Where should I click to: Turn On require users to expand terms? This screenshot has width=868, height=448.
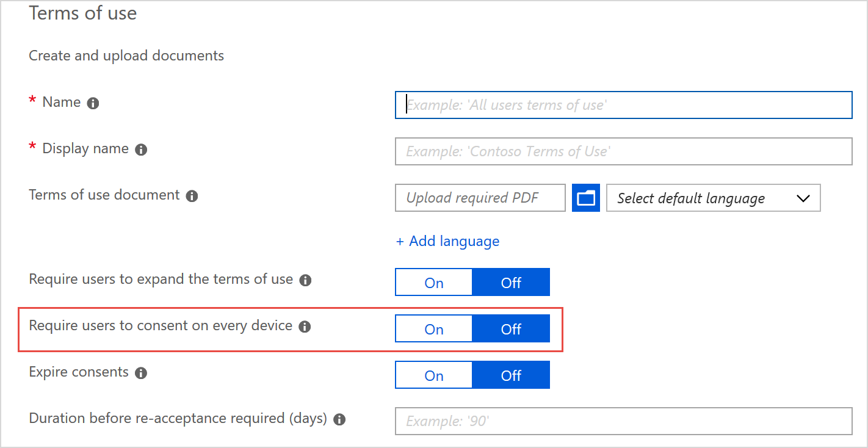[x=434, y=283]
